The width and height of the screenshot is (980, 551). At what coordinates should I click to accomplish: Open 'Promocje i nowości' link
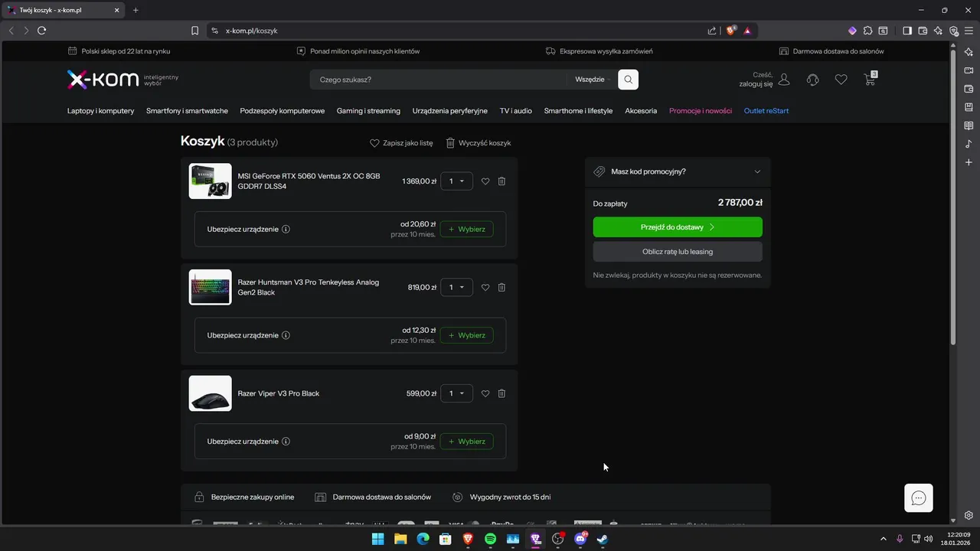click(701, 111)
